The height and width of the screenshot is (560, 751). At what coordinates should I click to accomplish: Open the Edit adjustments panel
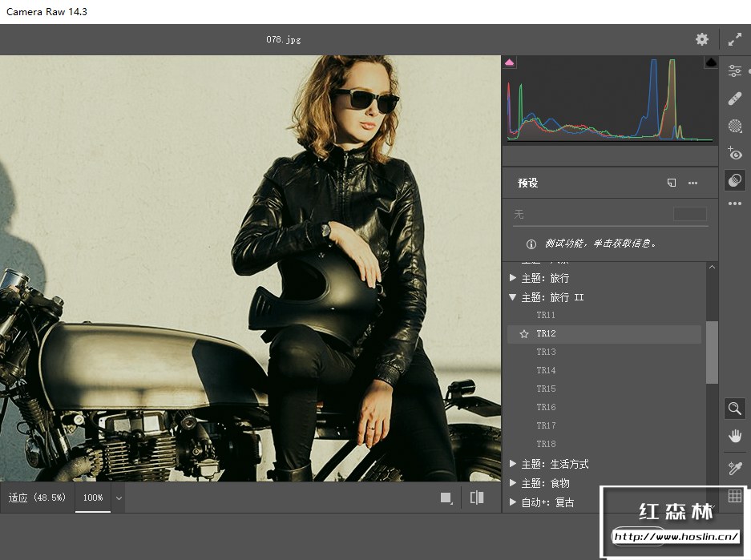point(734,71)
